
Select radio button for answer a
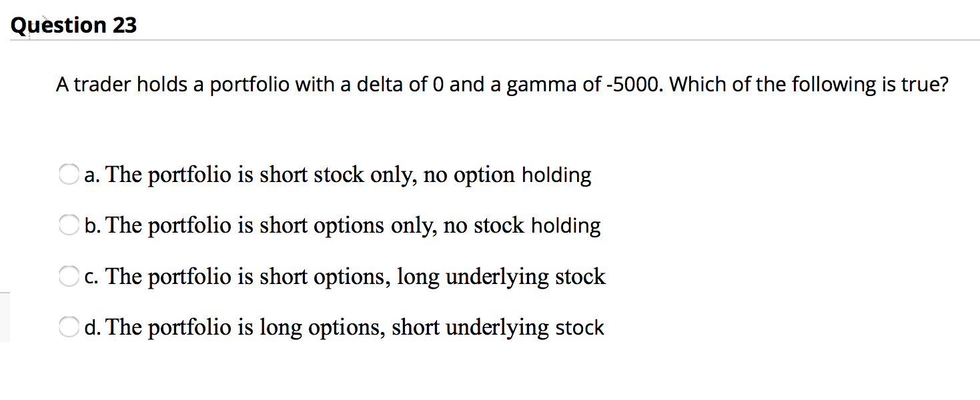pos(68,175)
